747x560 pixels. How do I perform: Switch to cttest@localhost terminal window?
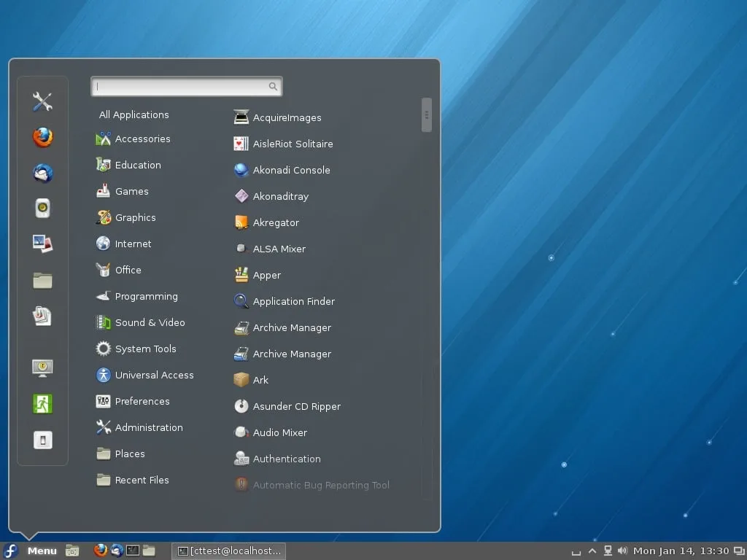tap(228, 551)
